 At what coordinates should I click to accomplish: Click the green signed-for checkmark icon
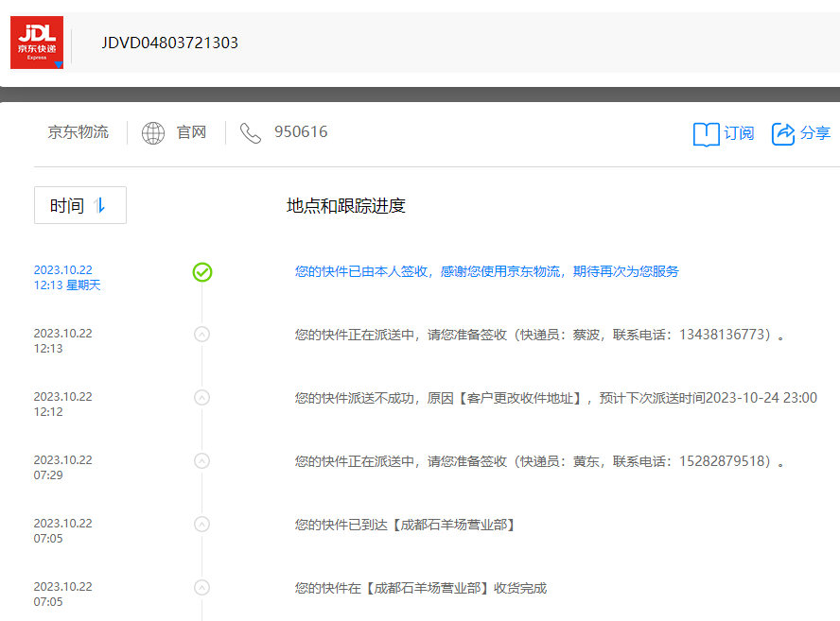[x=202, y=272]
